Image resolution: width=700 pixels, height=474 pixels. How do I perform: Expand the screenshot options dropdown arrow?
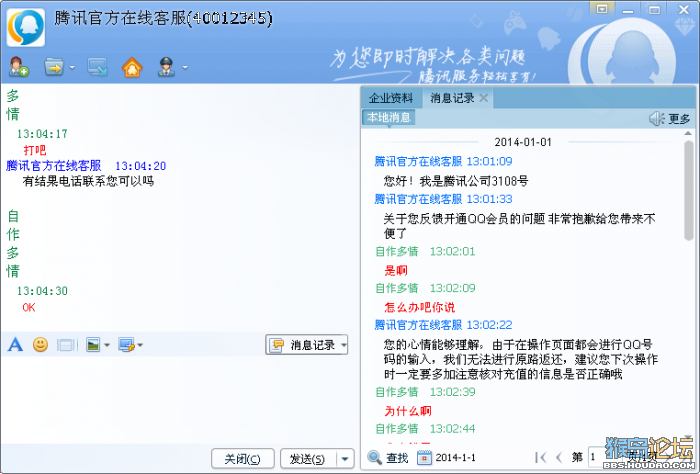pos(140,345)
